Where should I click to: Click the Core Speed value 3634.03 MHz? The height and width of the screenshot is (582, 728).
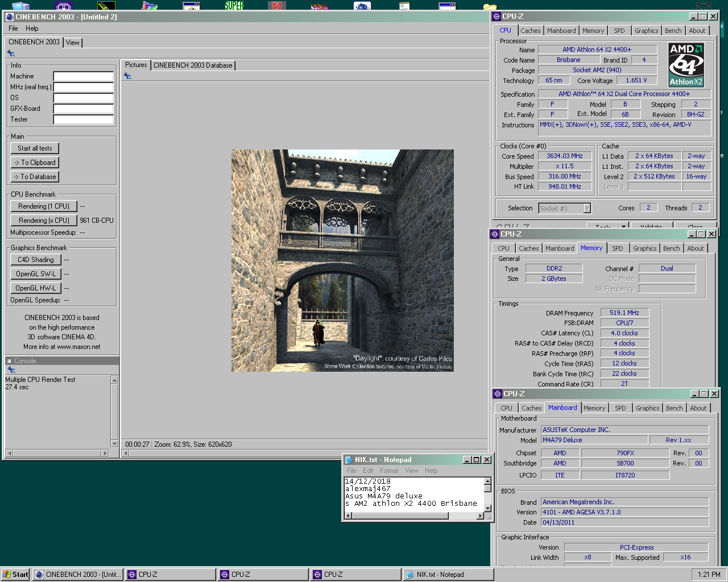565,156
